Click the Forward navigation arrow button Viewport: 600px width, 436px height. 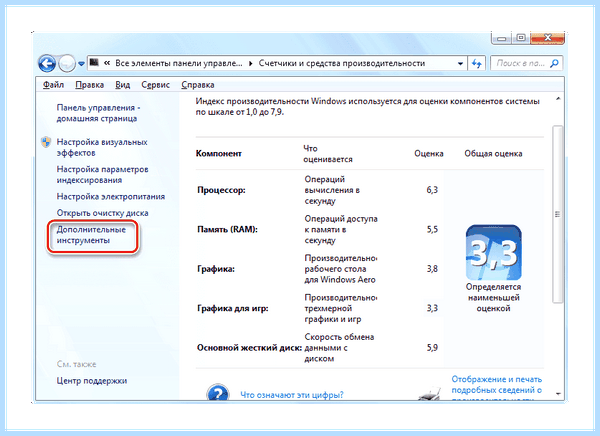click(x=67, y=63)
